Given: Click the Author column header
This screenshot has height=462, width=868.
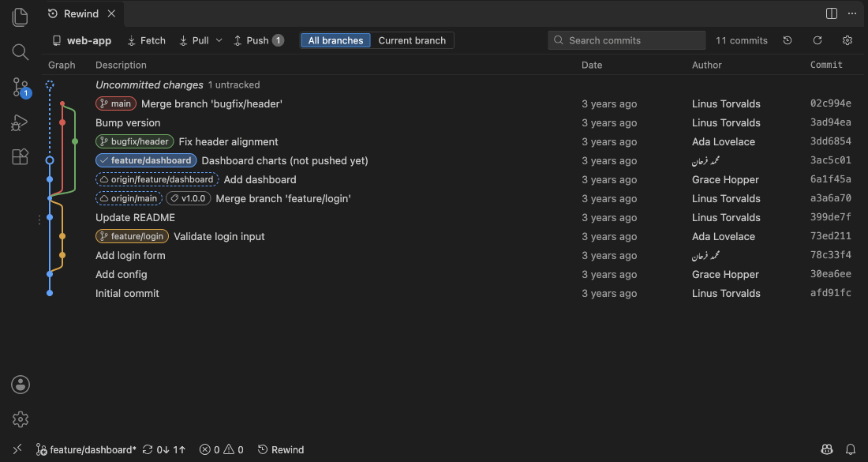Looking at the screenshot, I should (x=707, y=65).
